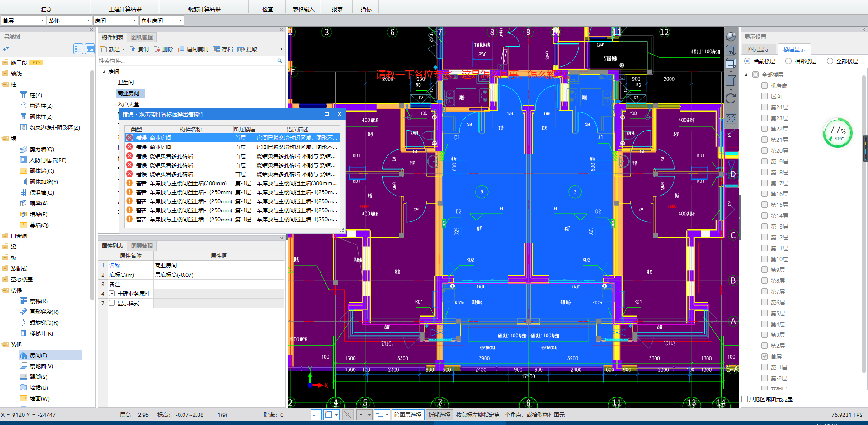This screenshot has width=868, height=425.
Task: Click the floor display panel icon
Action: coord(731,119)
